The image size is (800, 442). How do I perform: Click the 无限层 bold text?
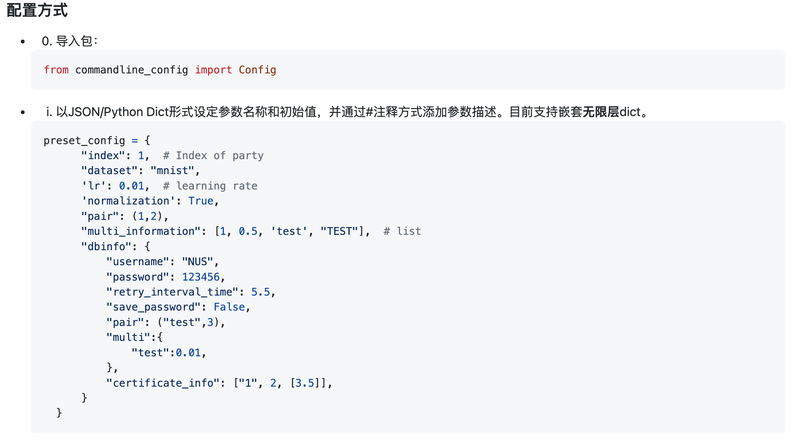(601, 112)
